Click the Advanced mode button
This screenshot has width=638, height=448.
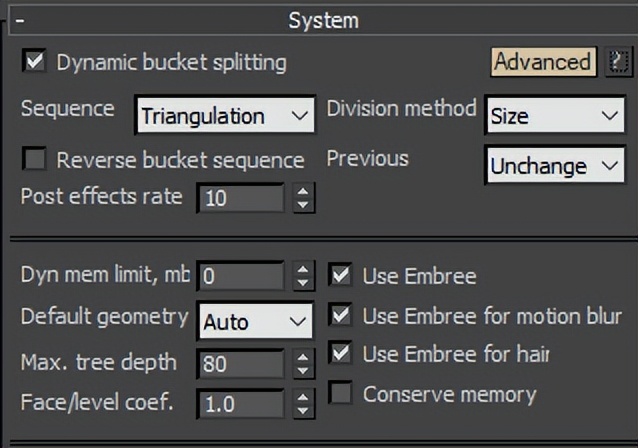click(543, 62)
